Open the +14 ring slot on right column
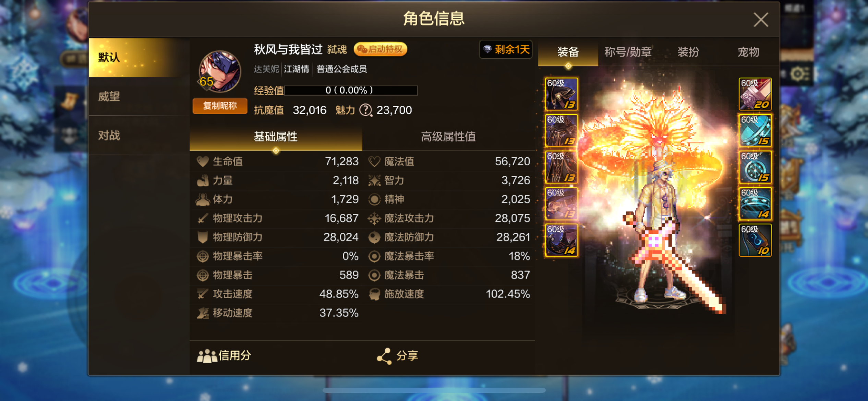This screenshot has height=401, width=868. tap(755, 204)
